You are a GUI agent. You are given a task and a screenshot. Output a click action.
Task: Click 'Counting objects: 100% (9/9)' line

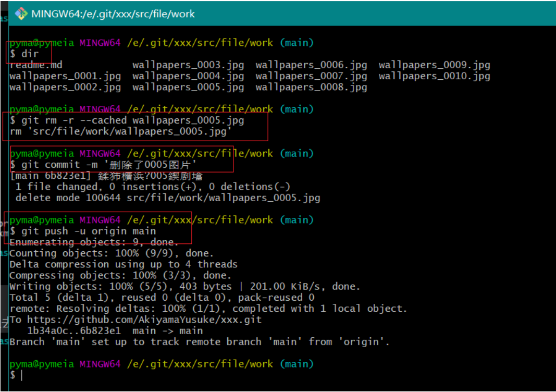[112, 253]
